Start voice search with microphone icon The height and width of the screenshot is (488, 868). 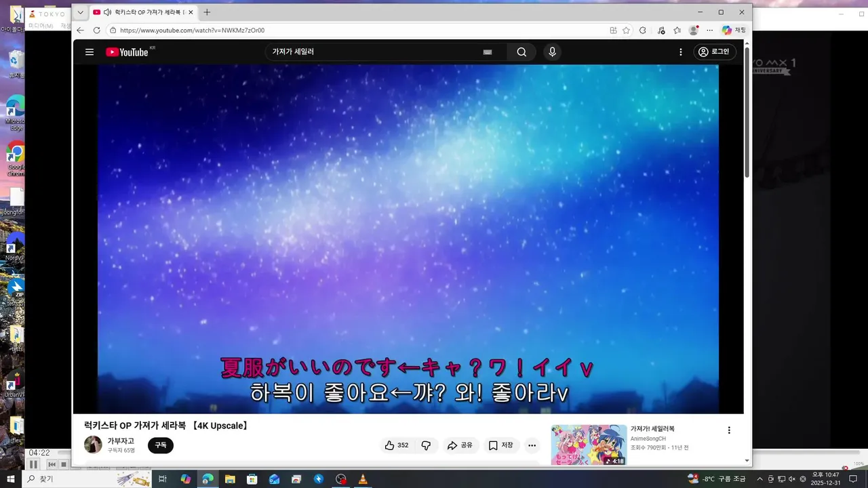(x=552, y=52)
